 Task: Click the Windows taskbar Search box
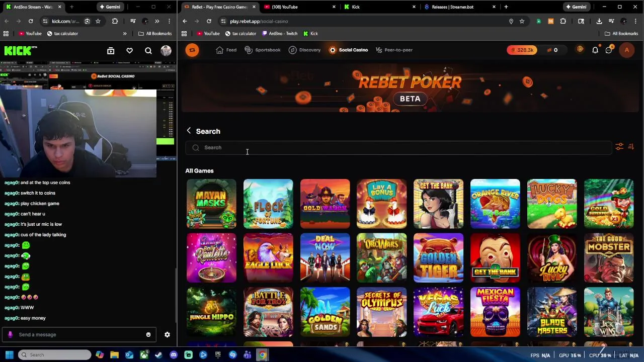[55, 355]
